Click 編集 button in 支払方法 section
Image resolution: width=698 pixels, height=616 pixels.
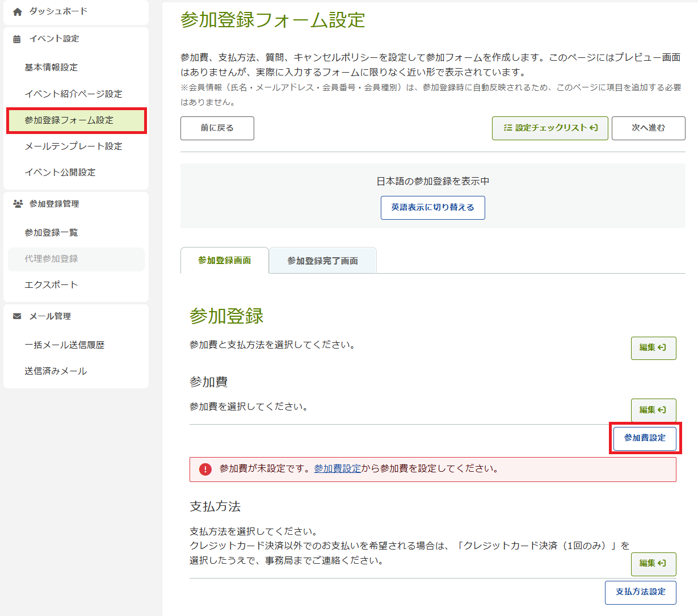[x=653, y=564]
